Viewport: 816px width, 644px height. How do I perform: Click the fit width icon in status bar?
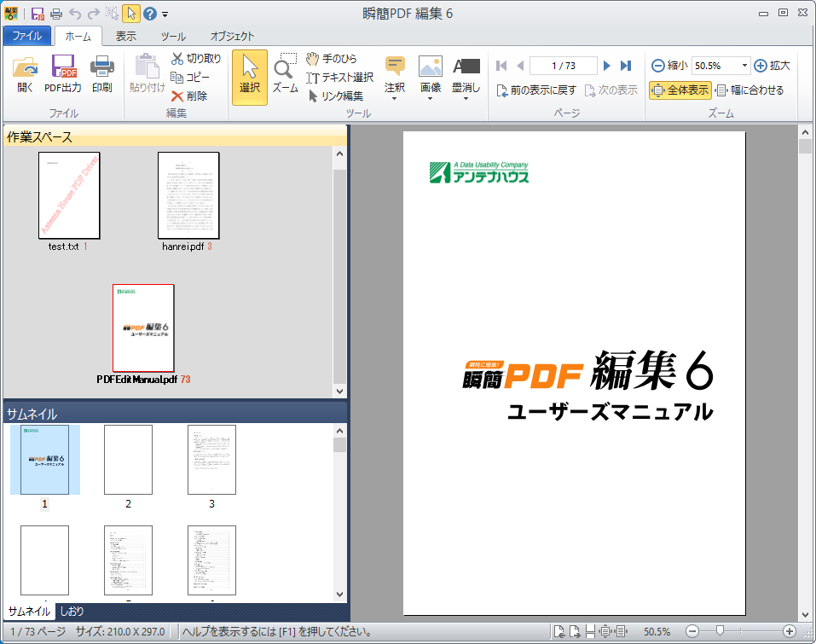point(622,631)
